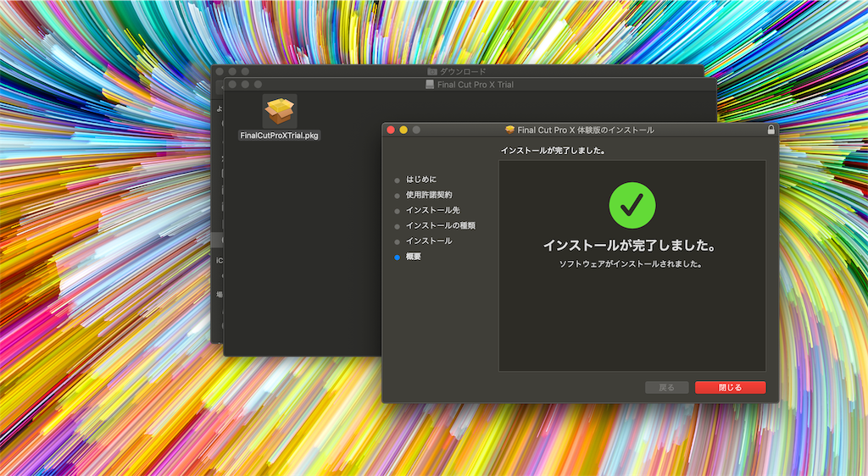Click the lock icon in installer title bar
The width and height of the screenshot is (868, 476).
click(771, 130)
